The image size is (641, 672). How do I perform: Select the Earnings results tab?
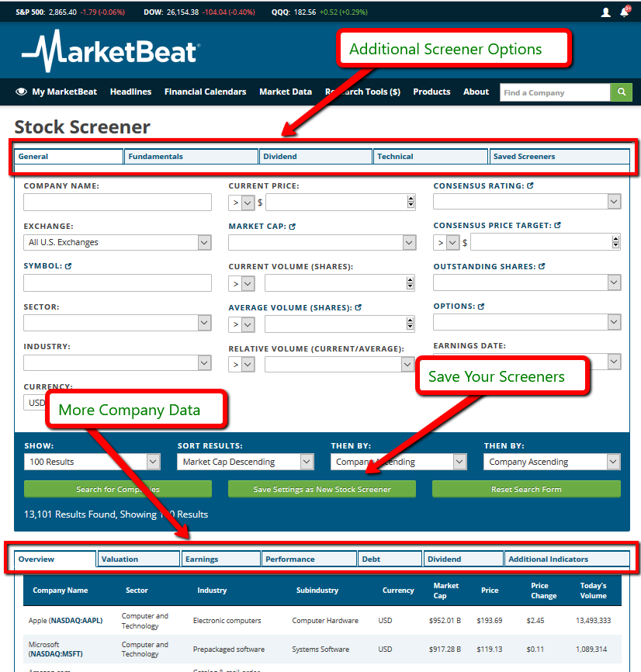[221, 559]
